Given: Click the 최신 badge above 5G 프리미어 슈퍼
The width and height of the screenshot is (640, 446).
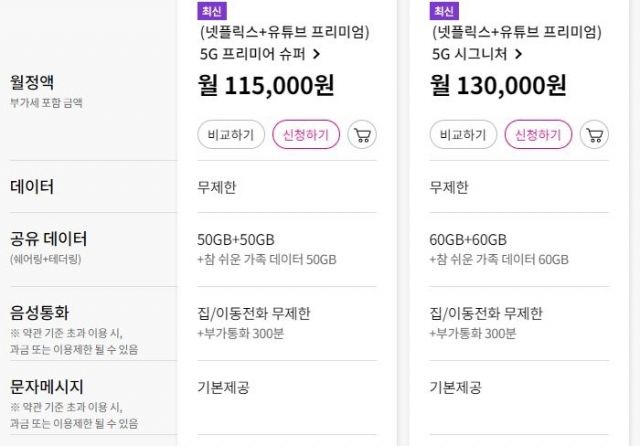Looking at the screenshot, I should (x=214, y=11).
